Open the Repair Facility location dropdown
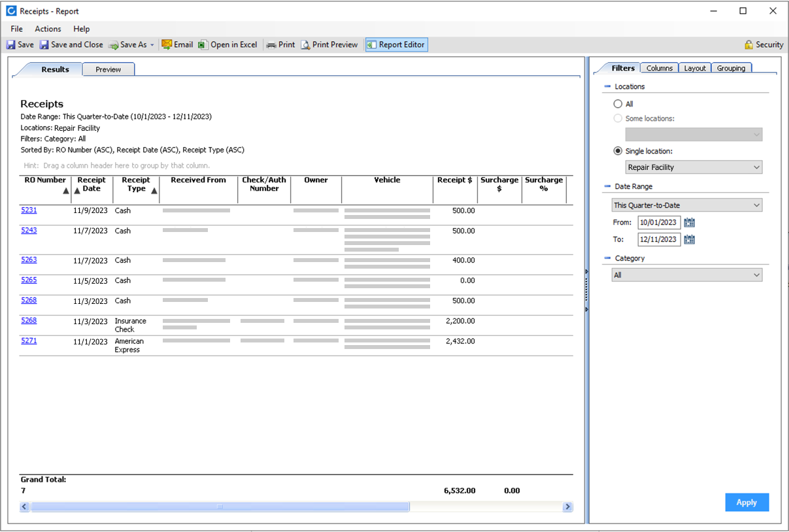The height and width of the screenshot is (532, 789). [694, 167]
